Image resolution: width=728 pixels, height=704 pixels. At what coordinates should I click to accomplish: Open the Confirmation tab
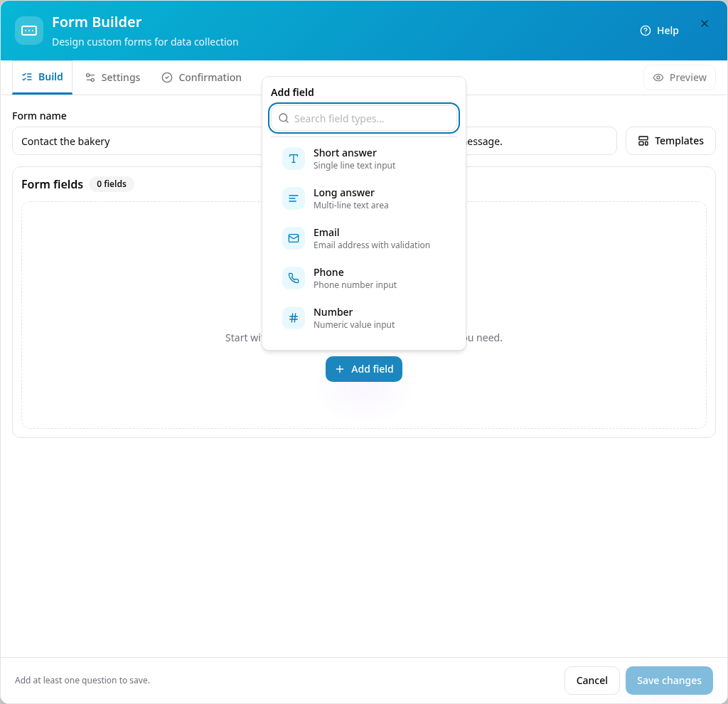pos(201,78)
